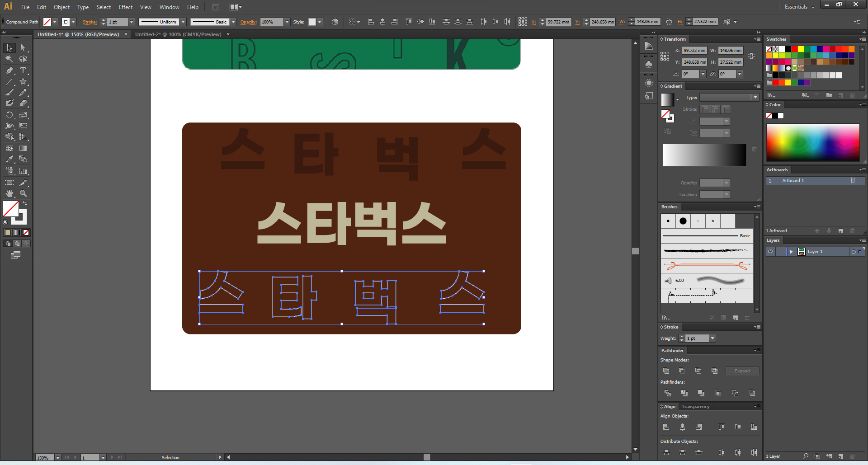Click the Divide pathfinder icon
Viewport: 868px width, 465px height.
tap(668, 393)
